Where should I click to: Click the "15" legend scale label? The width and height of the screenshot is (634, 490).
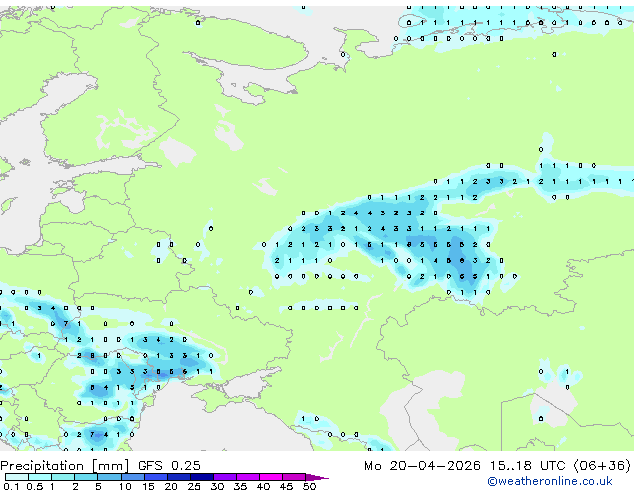(148, 486)
